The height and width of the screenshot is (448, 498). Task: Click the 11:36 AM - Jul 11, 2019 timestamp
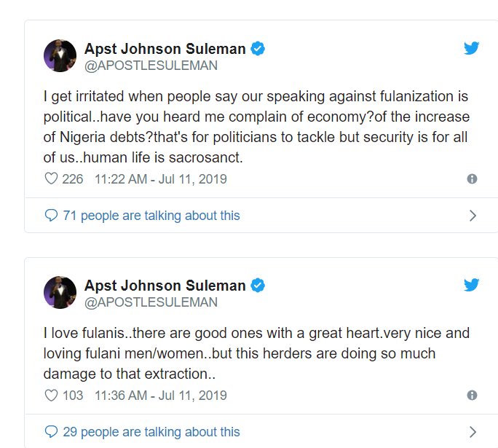click(x=161, y=396)
